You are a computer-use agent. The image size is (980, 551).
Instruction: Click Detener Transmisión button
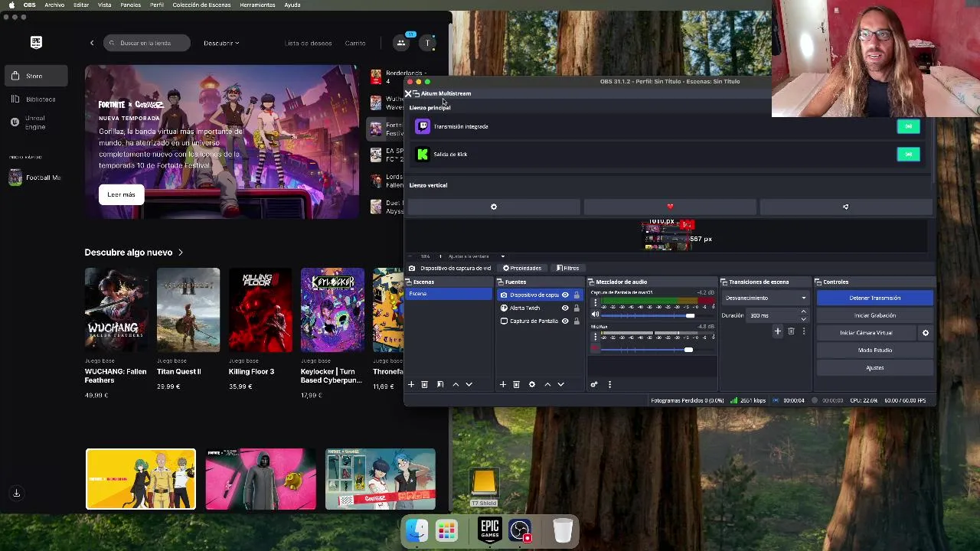(875, 298)
